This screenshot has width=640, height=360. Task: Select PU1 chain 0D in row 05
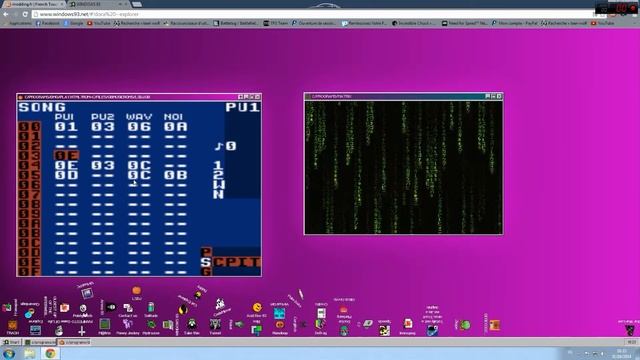[x=66, y=175]
